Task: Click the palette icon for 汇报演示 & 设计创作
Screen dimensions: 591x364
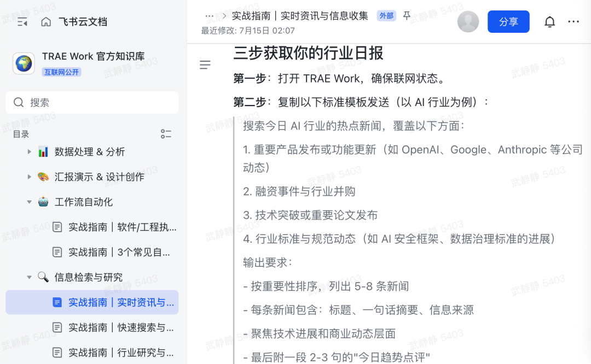Action: point(43,177)
